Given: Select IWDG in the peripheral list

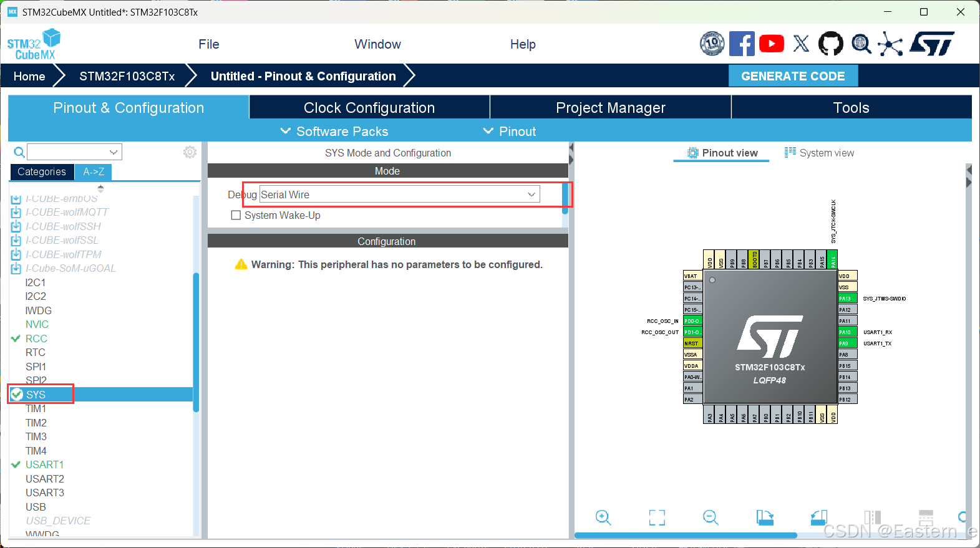Looking at the screenshot, I should (39, 310).
